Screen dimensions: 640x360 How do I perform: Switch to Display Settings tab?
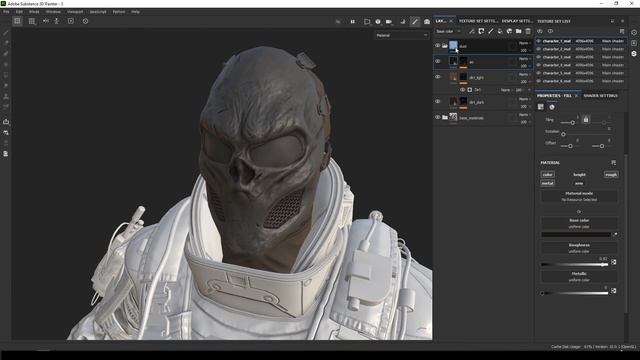pos(517,21)
